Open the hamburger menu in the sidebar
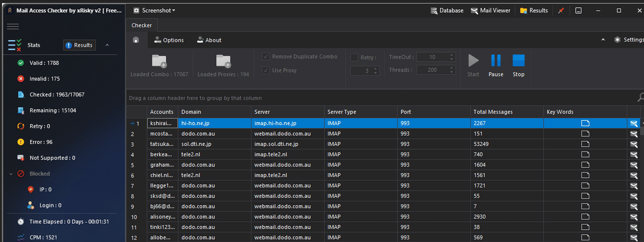Screen dimensions: 644x242 [x=13, y=26]
